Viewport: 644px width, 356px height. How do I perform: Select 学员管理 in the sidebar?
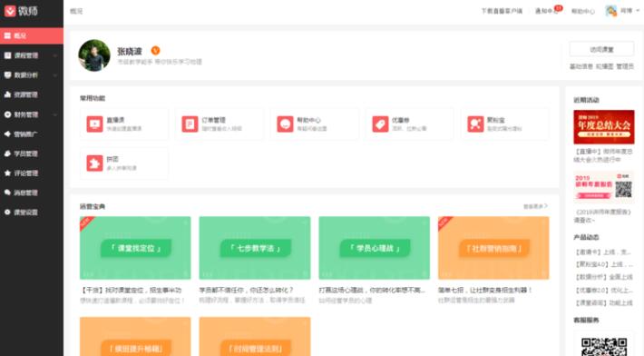tap(32, 153)
